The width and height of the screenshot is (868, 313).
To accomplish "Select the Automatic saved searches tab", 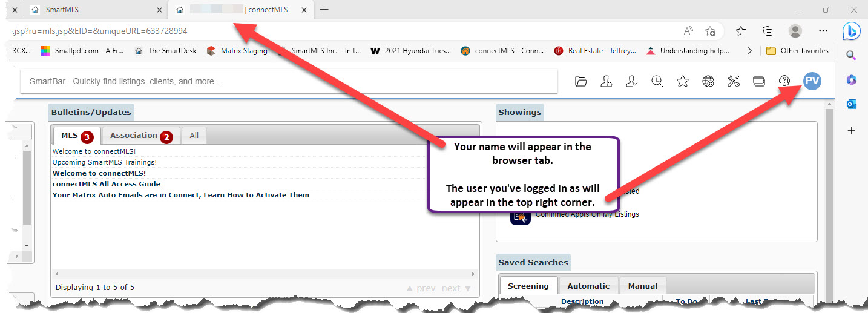I will pyautogui.click(x=588, y=286).
